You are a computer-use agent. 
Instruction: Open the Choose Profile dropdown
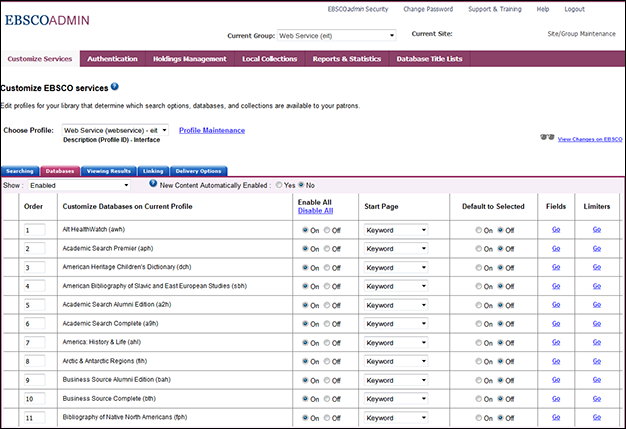(115, 130)
